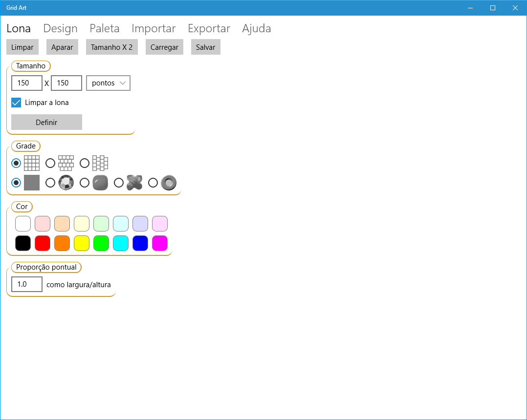
Task: Click the Limpar button
Action: [22, 47]
